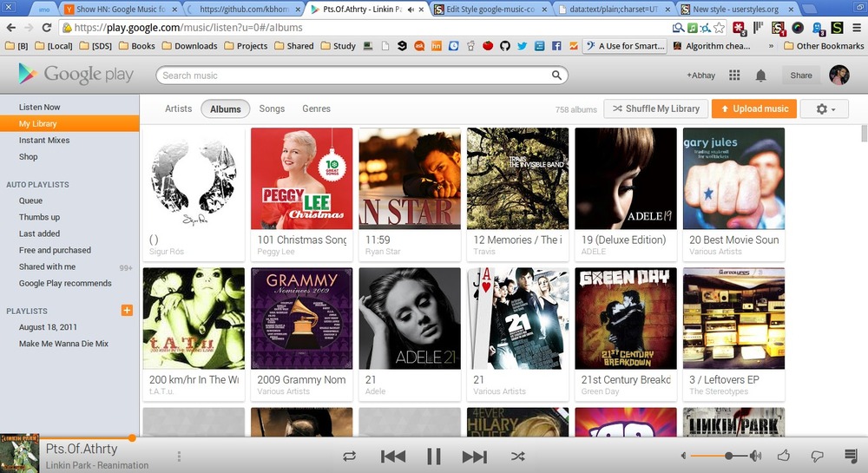Open the play queue icon
The height and width of the screenshot is (473, 868).
coord(851,456)
